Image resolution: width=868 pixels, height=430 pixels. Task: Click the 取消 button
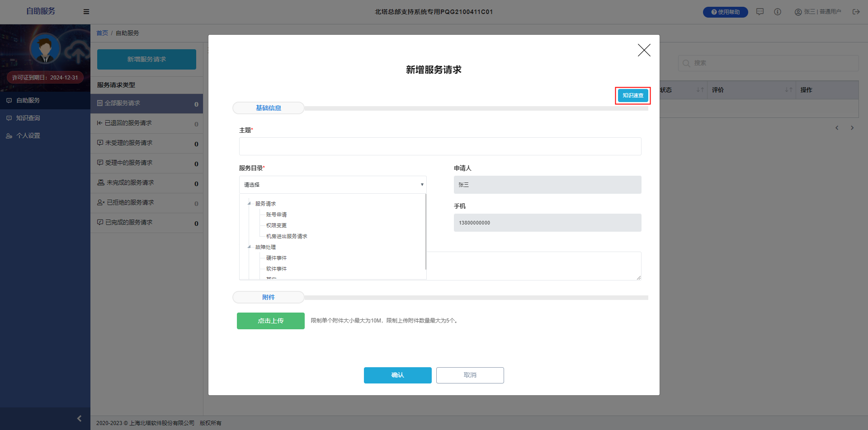coord(470,375)
